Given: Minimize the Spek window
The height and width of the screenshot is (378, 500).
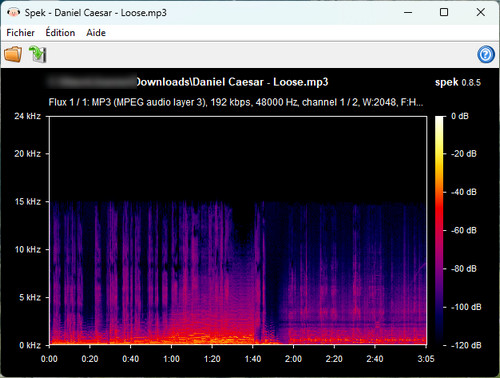Looking at the screenshot, I should tap(408, 13).
